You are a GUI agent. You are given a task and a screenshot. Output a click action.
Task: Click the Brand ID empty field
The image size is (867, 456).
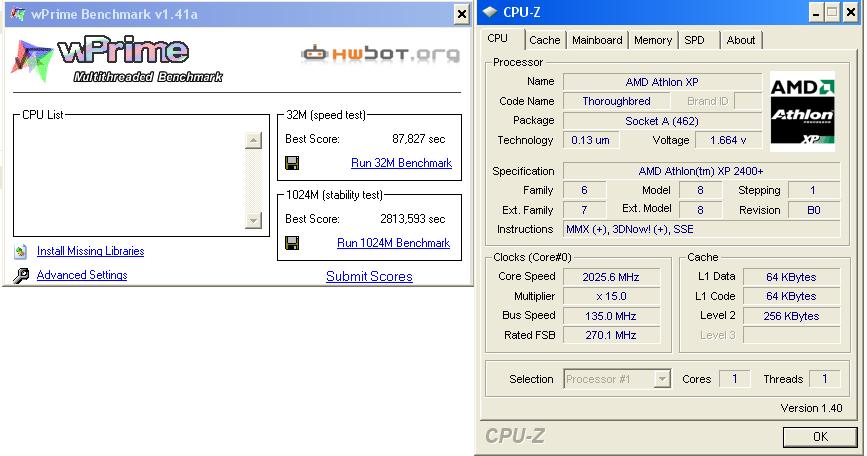tap(748, 101)
